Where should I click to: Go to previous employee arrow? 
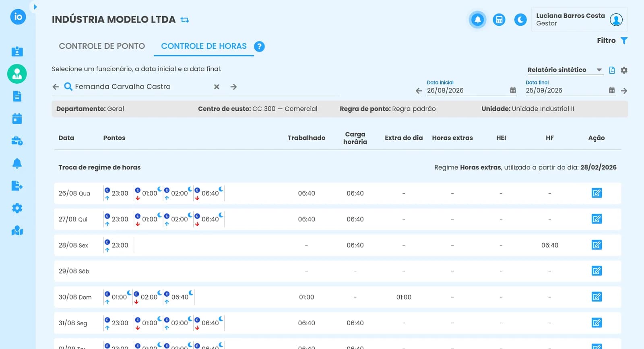click(56, 87)
